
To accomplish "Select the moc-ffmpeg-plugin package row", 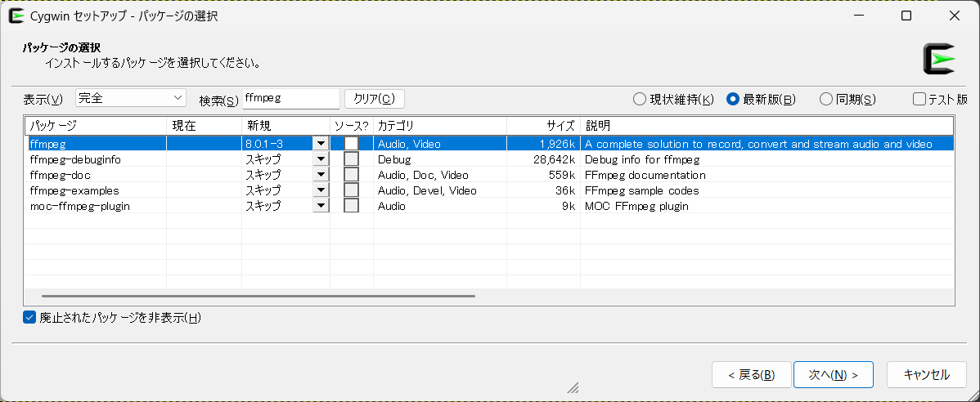I will point(488,205).
